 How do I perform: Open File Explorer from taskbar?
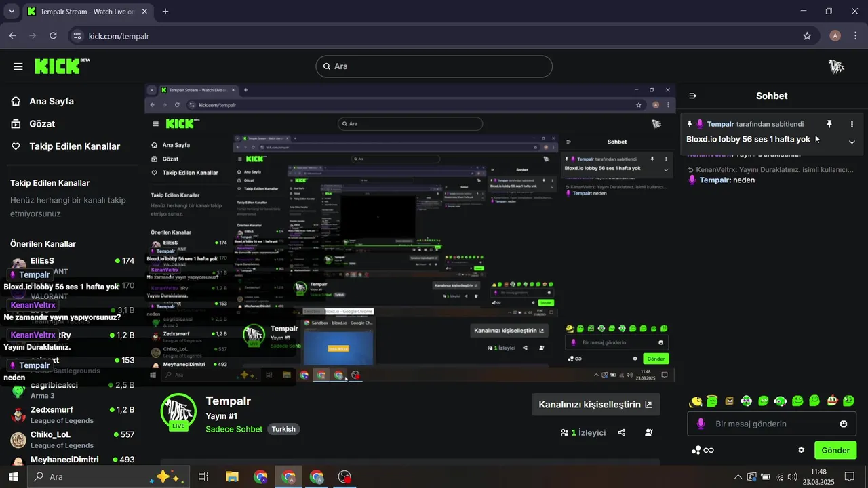(x=232, y=477)
